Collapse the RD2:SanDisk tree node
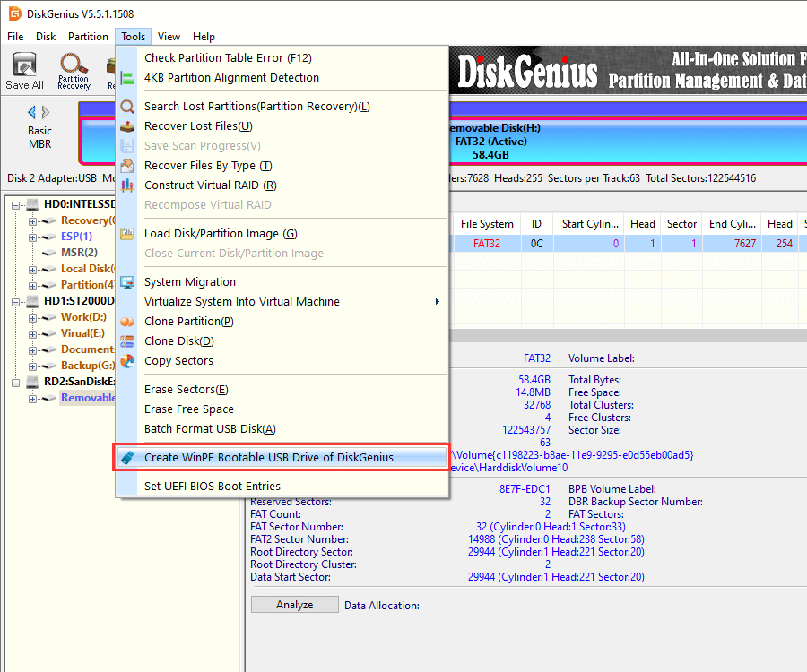This screenshot has height=672, width=807. 16,383
